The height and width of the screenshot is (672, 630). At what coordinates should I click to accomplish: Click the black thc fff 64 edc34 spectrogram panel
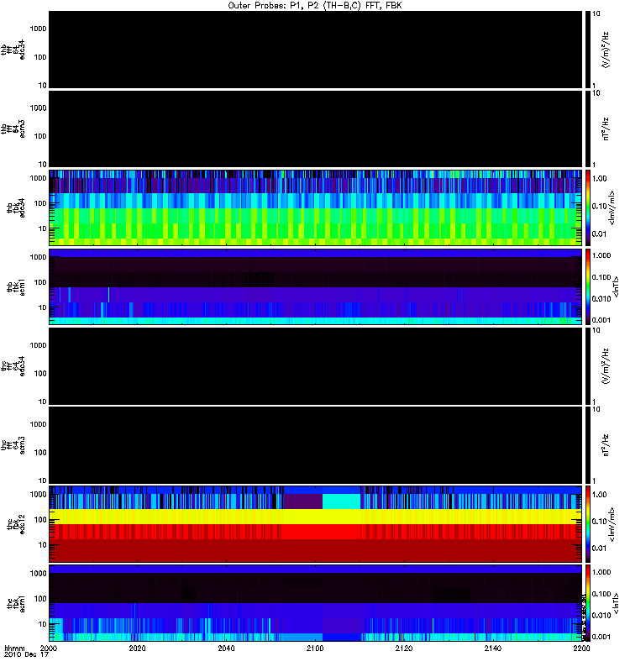click(315, 366)
